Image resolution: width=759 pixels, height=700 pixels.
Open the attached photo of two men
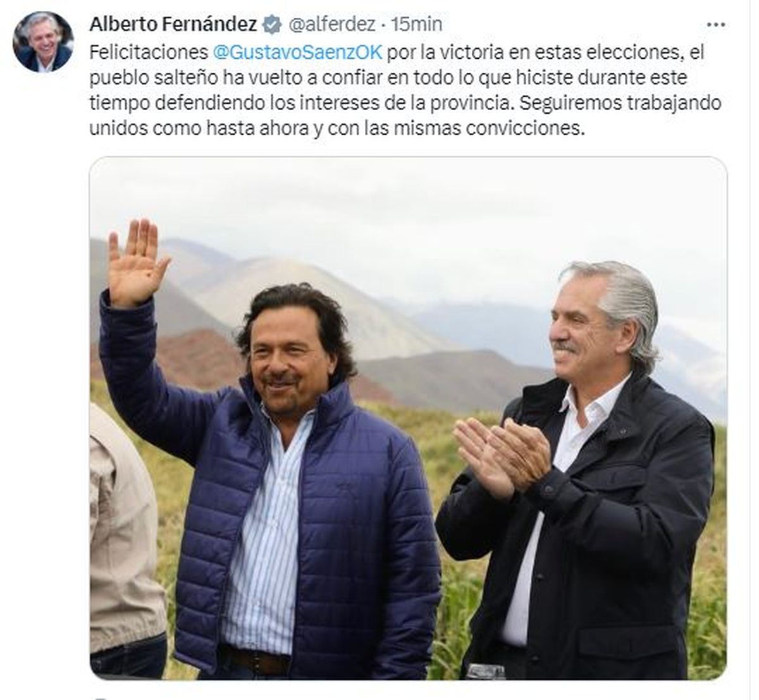[x=408, y=419]
